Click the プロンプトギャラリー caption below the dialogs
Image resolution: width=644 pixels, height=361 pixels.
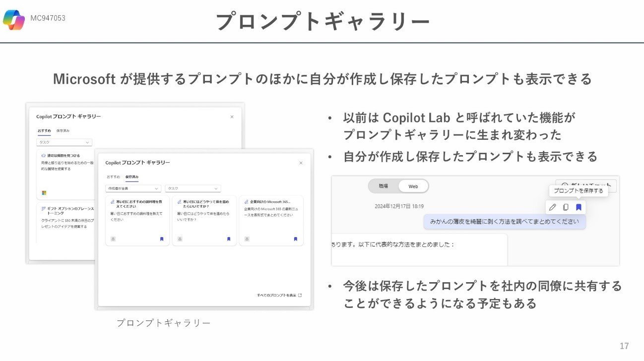[x=164, y=323]
